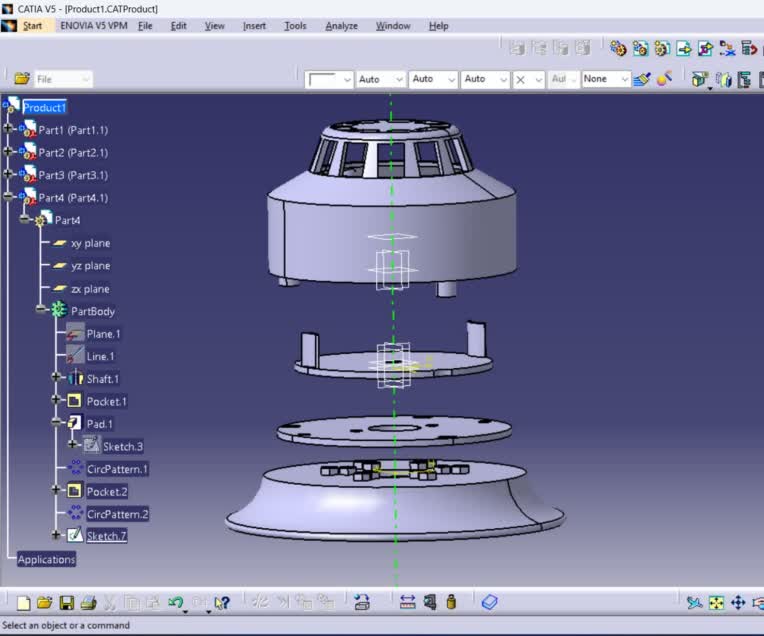Click the green arrow document icon in top toolbar
The image size is (764, 636).
pos(684,49)
